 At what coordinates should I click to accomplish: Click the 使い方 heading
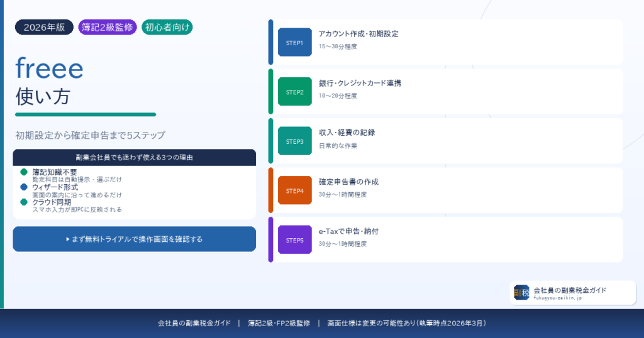43,96
